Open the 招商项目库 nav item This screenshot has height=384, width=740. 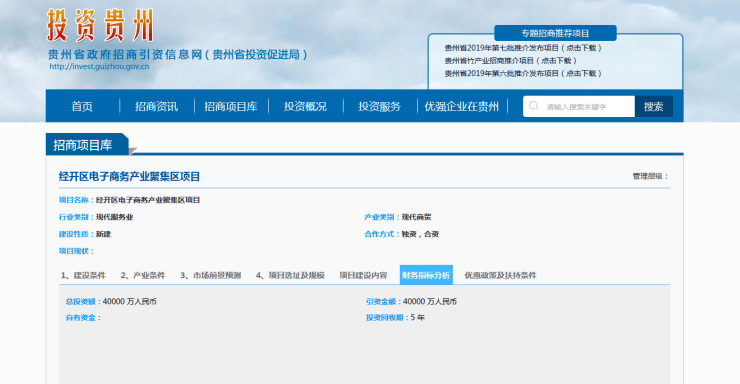click(231, 107)
